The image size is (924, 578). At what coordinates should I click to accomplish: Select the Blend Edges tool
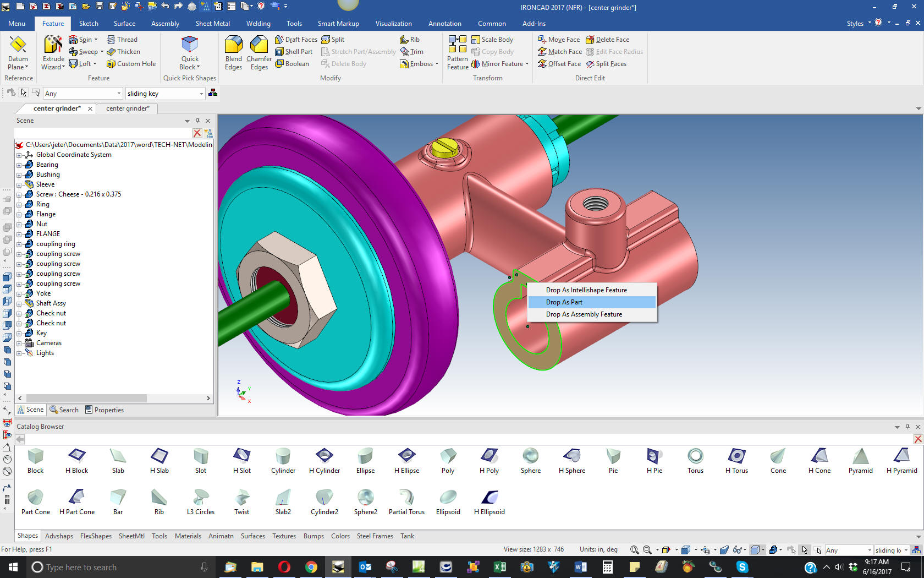(x=233, y=52)
